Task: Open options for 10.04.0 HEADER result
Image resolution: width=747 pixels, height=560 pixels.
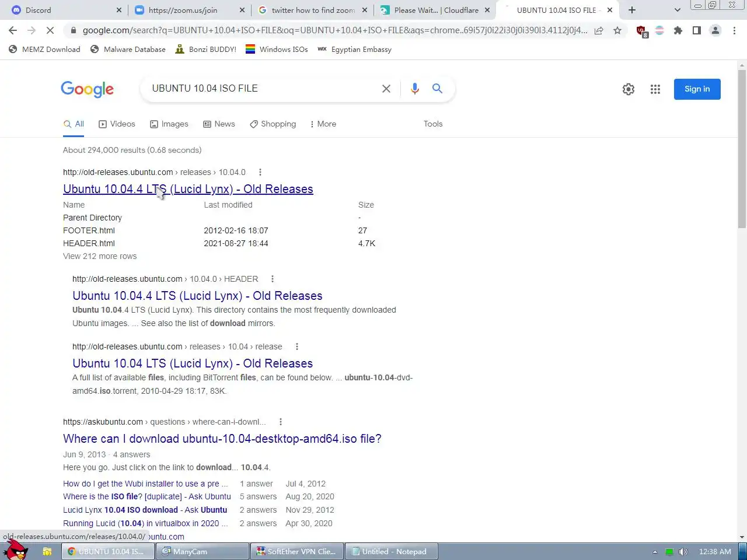Action: 273,279
